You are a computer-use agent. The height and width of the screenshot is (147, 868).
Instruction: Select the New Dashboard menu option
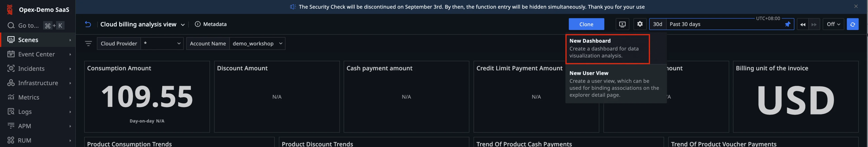point(607,48)
